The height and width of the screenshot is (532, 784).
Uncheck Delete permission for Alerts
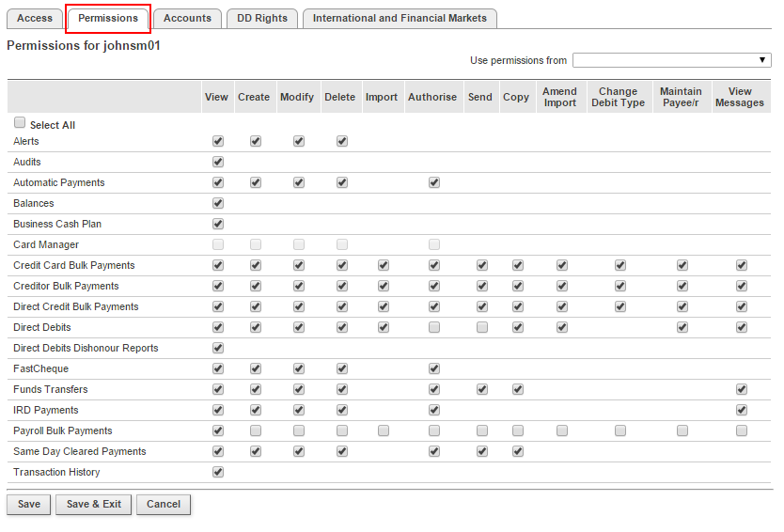pos(342,141)
